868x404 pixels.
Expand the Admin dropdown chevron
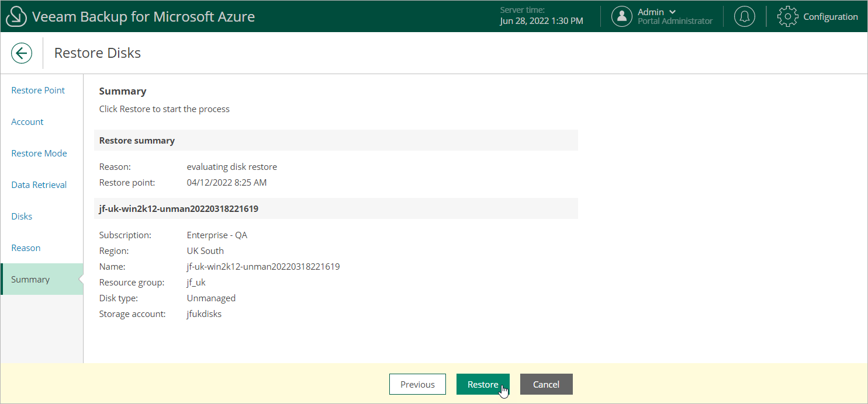pyautogui.click(x=672, y=12)
